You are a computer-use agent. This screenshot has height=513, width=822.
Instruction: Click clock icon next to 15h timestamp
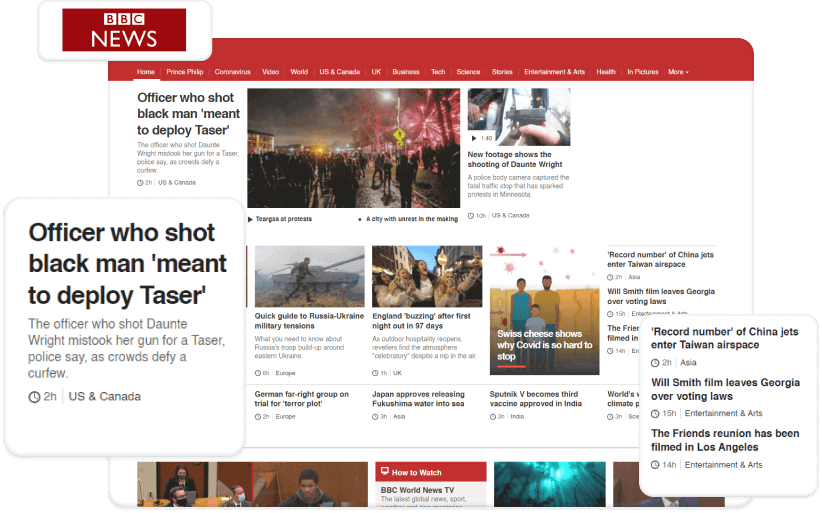coord(655,414)
